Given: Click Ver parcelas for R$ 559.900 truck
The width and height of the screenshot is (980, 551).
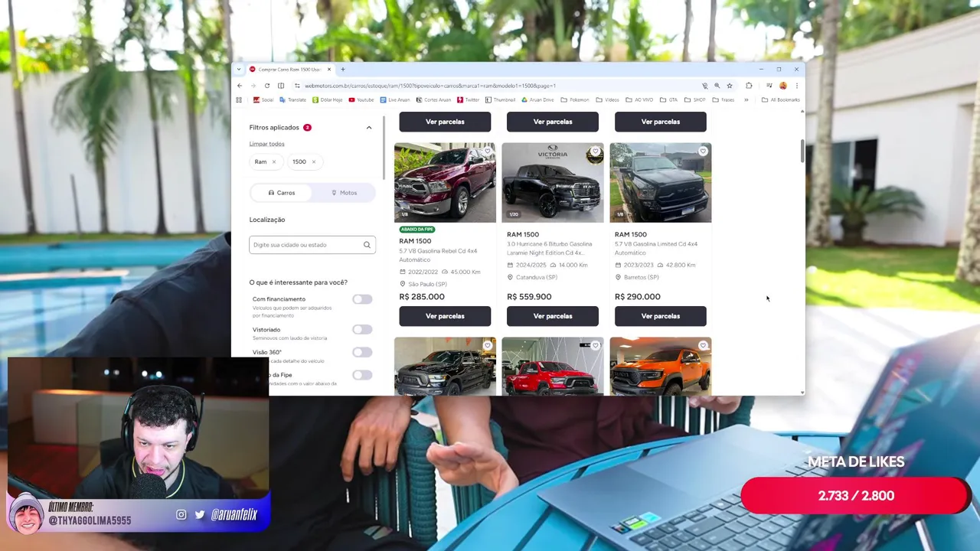Looking at the screenshot, I should pos(553,316).
